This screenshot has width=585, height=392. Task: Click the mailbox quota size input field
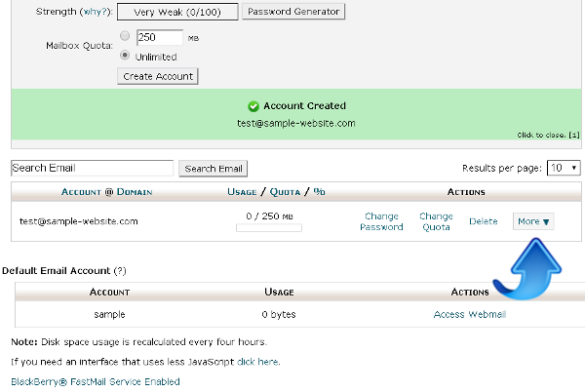tap(160, 38)
